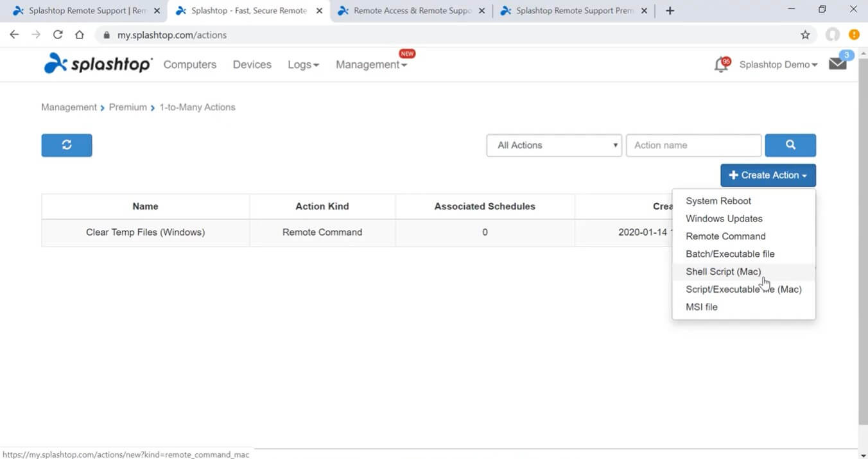Screen dimensions: 868x459
Task: Click 1-to-Many Actions breadcrumb
Action: (x=197, y=107)
